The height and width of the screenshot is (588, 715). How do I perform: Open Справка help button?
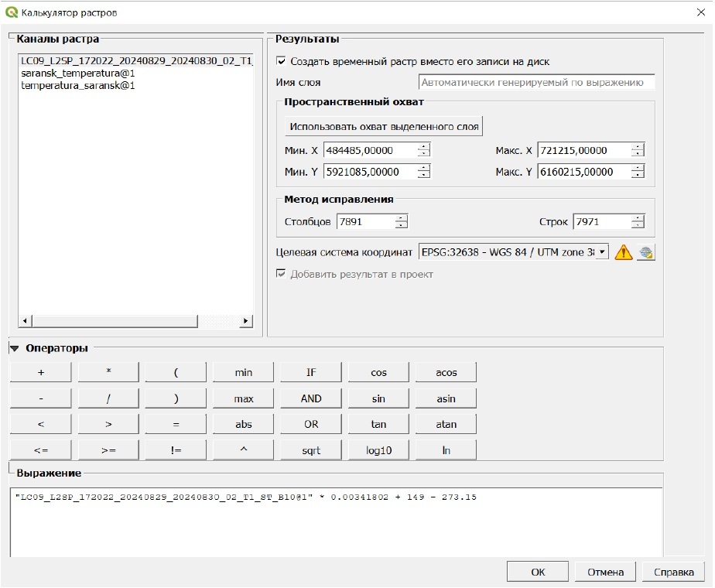click(x=673, y=573)
